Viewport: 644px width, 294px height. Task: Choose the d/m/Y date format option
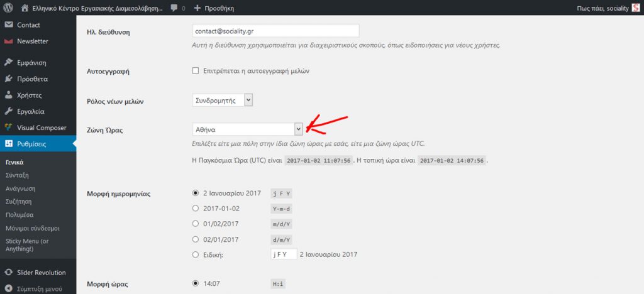[x=195, y=239]
